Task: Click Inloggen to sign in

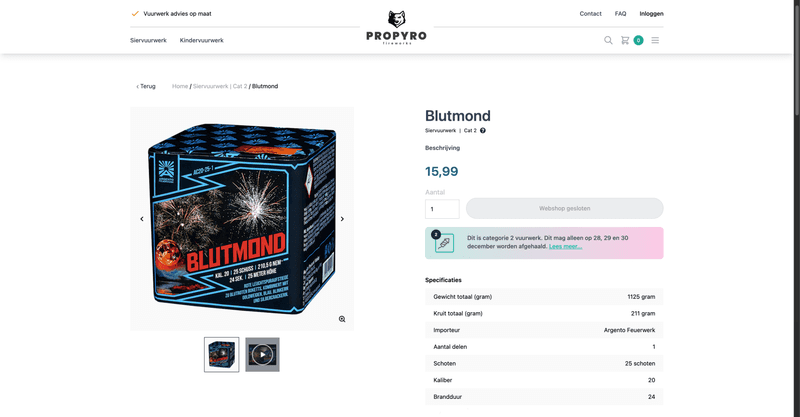Action: tap(652, 14)
